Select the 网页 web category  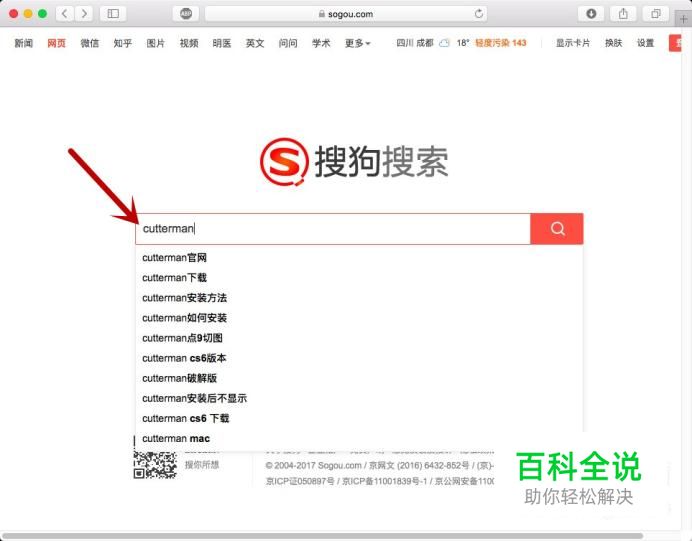click(56, 43)
